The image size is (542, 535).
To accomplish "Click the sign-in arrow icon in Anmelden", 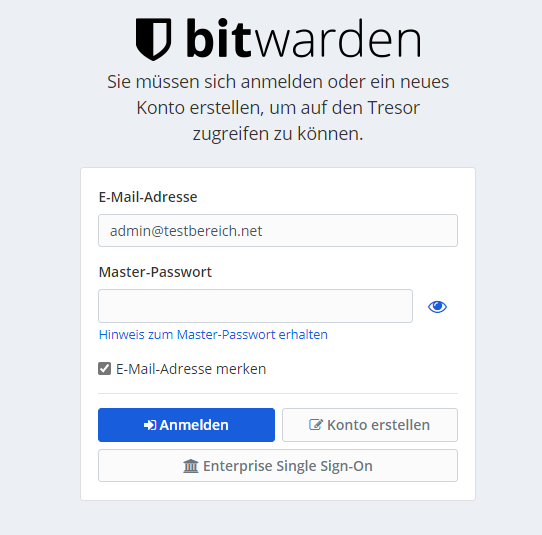I will coord(150,425).
